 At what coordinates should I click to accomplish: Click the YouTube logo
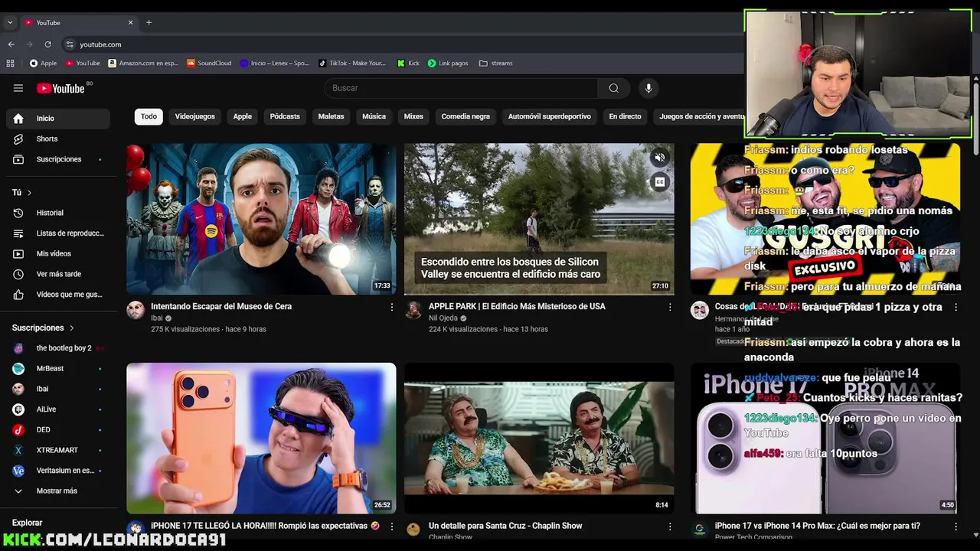(60, 88)
